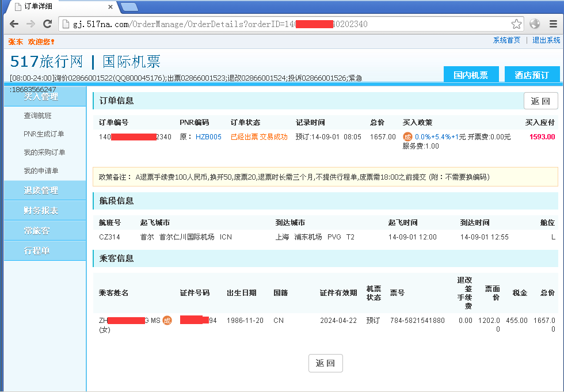
Task: Click the top 返回 button in 订单信息
Action: coord(540,101)
